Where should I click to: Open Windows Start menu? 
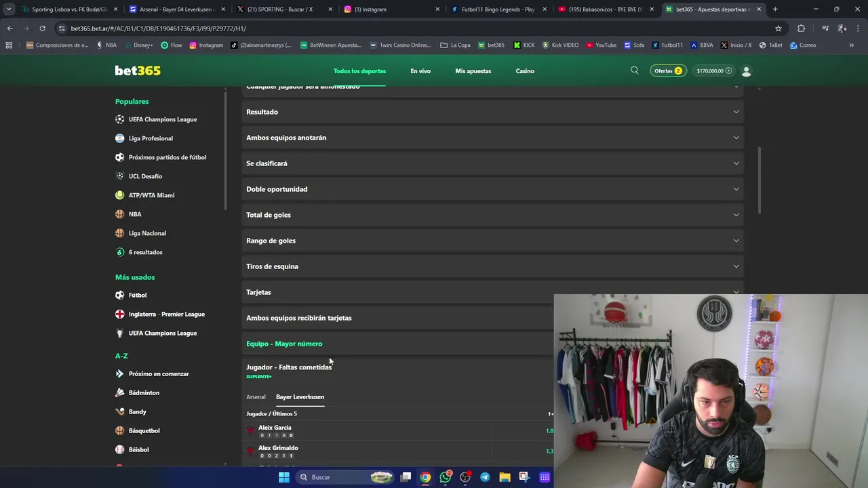pyautogui.click(x=284, y=477)
